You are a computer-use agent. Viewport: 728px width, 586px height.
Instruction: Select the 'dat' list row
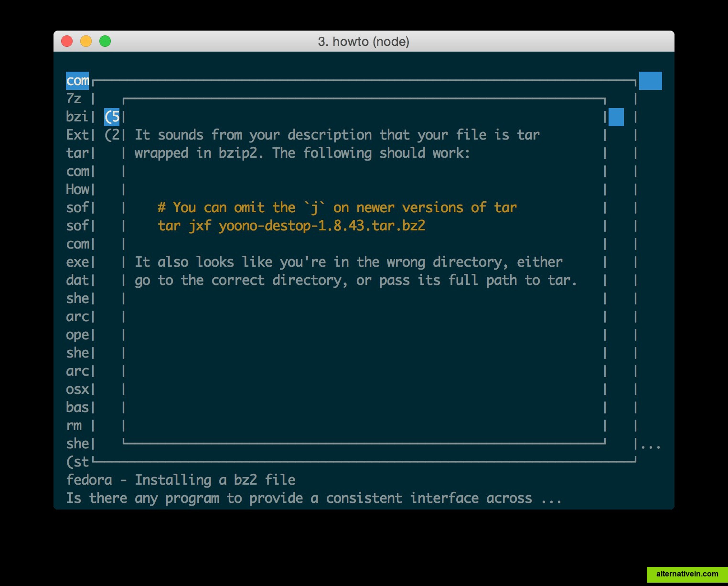pyautogui.click(x=77, y=281)
